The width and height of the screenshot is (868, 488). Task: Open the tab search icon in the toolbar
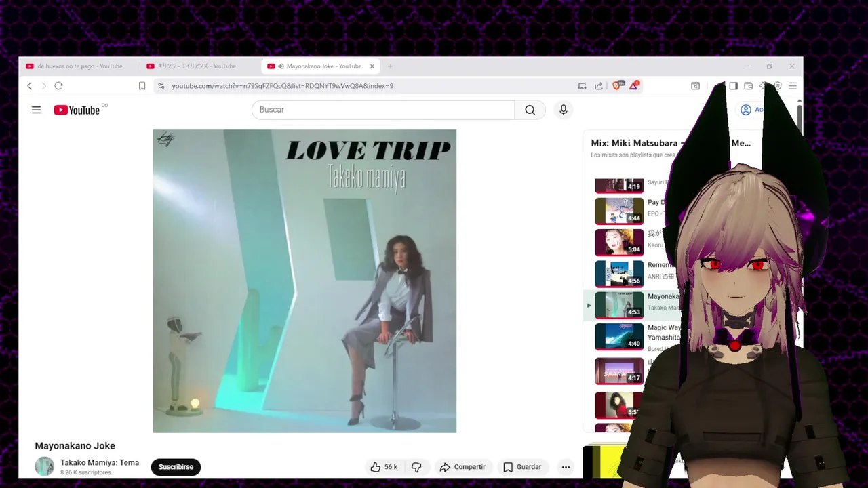pos(695,86)
